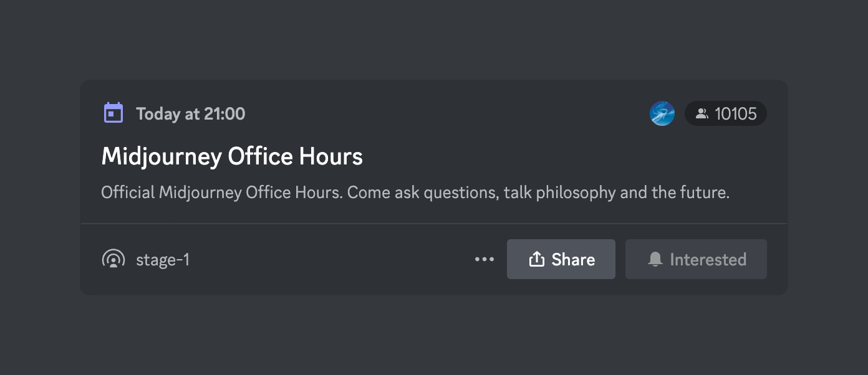Click the broadcast person icon in the footer
The width and height of the screenshot is (868, 375).
click(113, 259)
